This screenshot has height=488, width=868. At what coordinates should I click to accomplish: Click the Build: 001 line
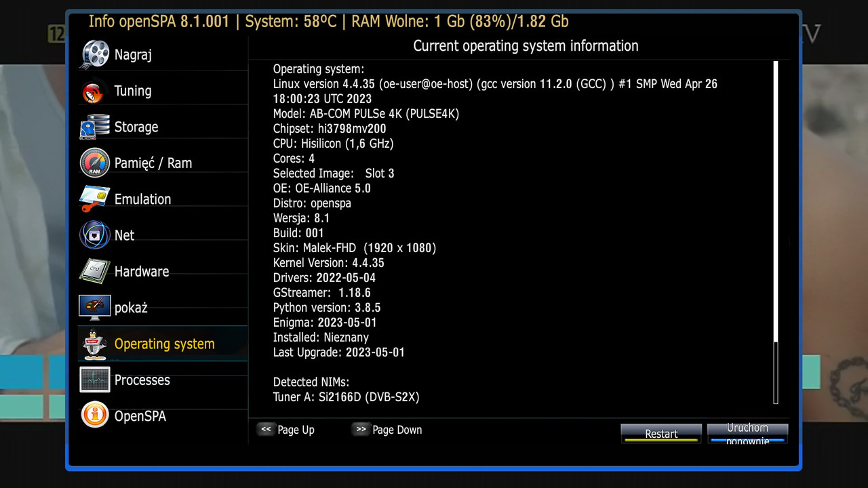click(298, 233)
